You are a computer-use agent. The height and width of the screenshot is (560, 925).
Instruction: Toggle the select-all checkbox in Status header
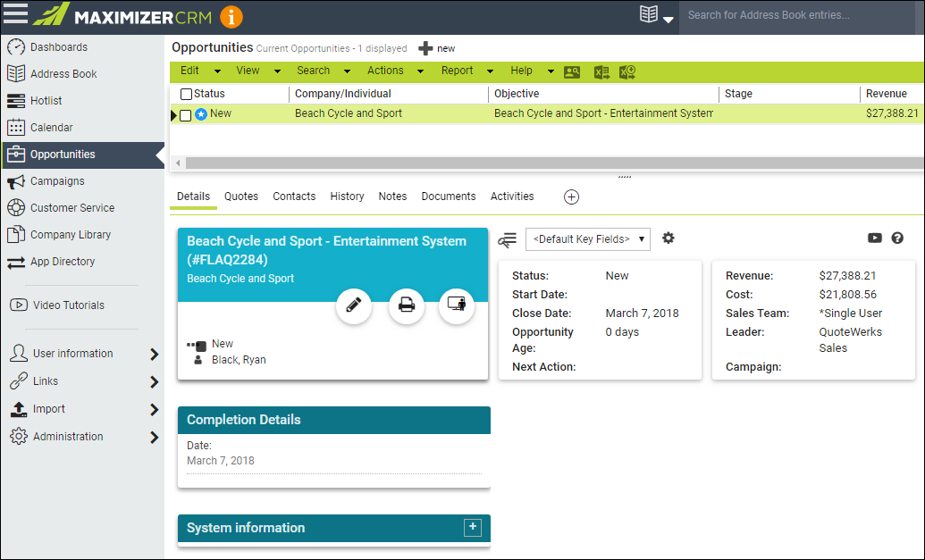[186, 94]
